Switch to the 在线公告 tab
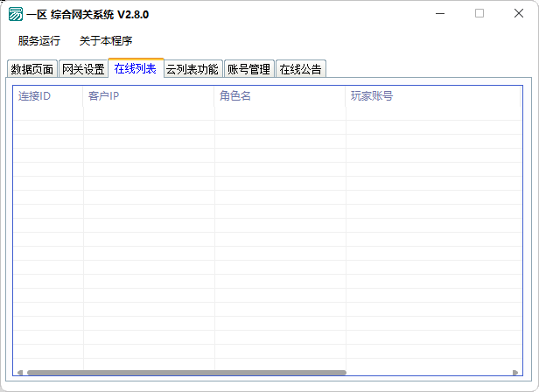This screenshot has height=392, width=539. pyautogui.click(x=301, y=69)
